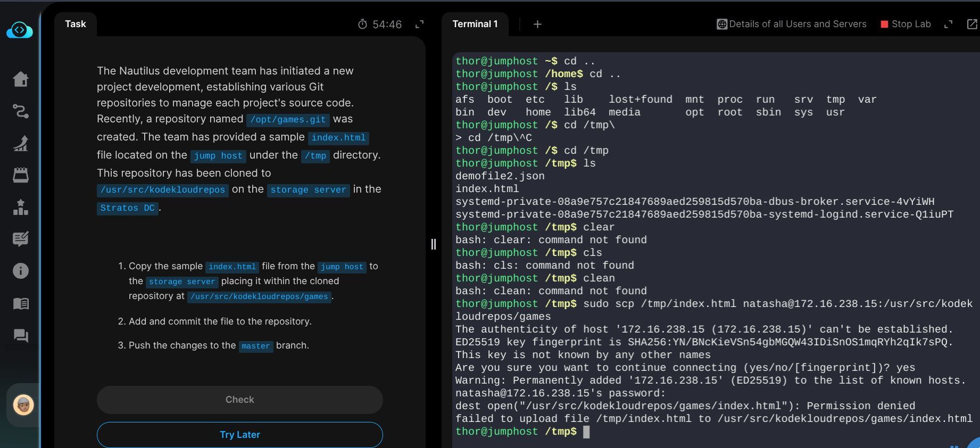Open the video courses clapperboard icon
Screen dimensions: 980x448
pos(21,175)
